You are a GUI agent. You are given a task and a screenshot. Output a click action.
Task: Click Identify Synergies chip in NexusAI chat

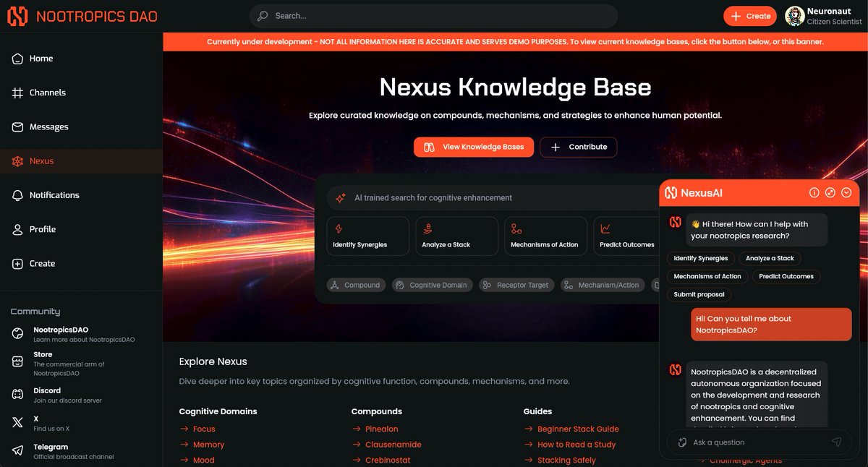700,258
